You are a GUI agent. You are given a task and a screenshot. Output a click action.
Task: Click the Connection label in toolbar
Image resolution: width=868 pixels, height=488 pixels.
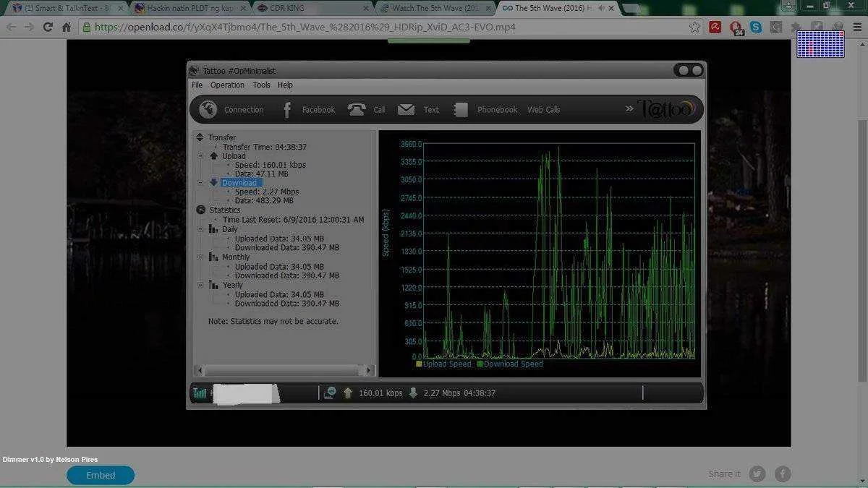244,110
